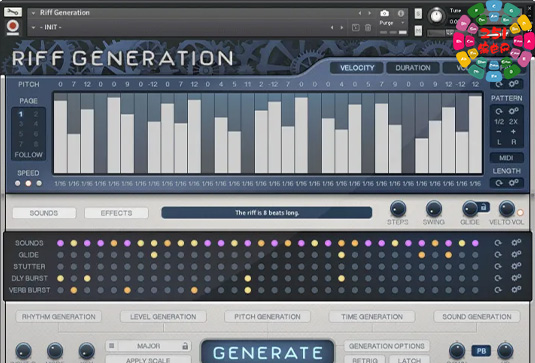
Task: Reset the LENGTH row with circular arrow
Action: pyautogui.click(x=499, y=183)
